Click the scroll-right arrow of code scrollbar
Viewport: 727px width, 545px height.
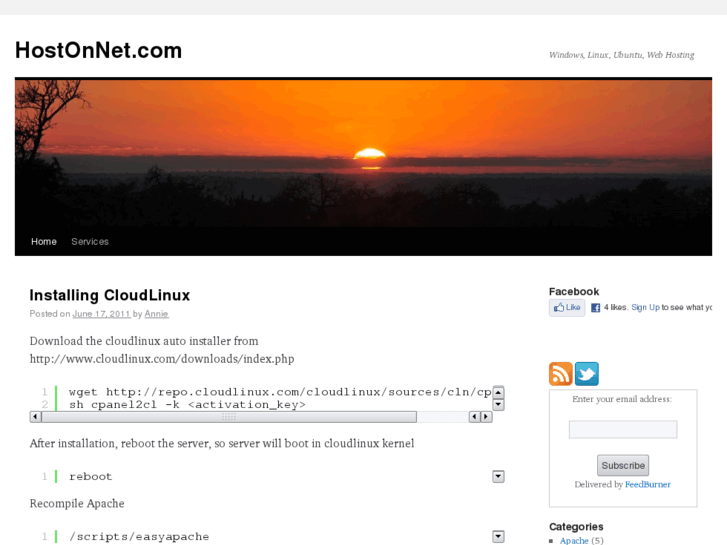486,417
